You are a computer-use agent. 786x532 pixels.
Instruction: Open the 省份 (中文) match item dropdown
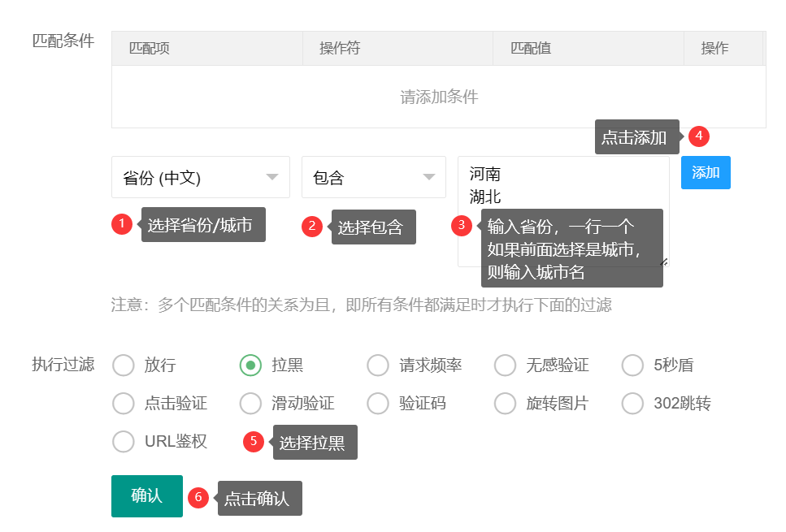coord(201,177)
